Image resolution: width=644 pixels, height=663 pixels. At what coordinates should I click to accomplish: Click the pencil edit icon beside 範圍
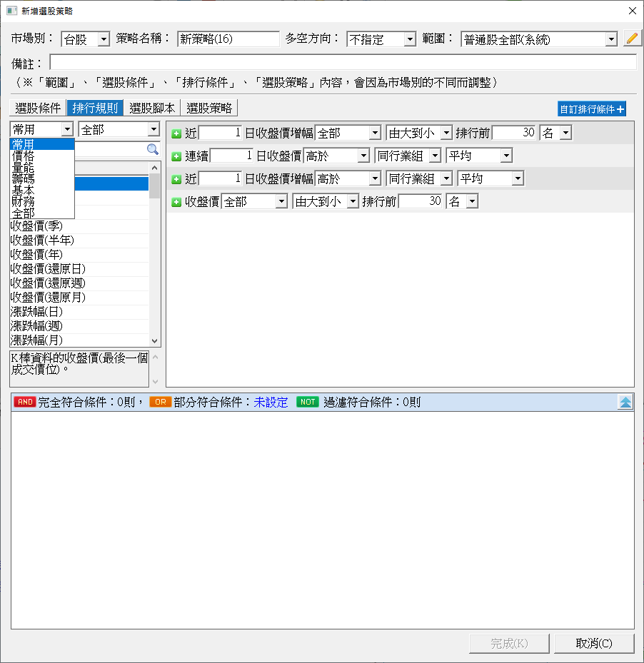tap(631, 39)
